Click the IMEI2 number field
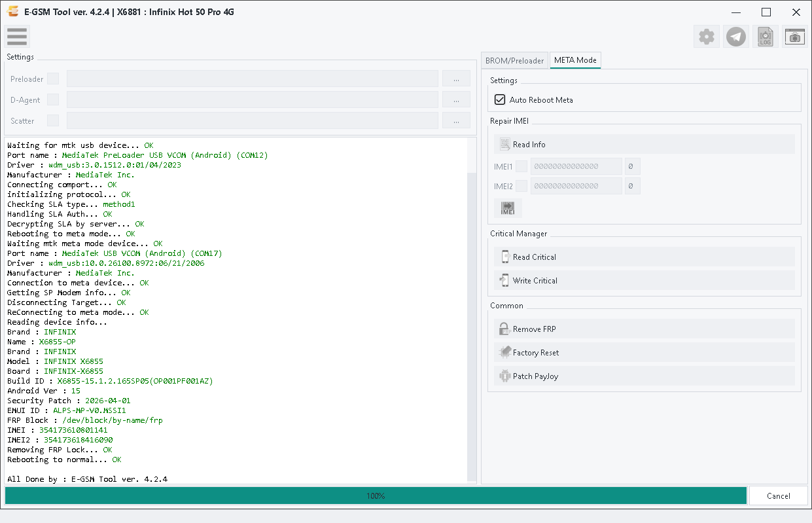This screenshot has height=523, width=812. click(x=576, y=186)
